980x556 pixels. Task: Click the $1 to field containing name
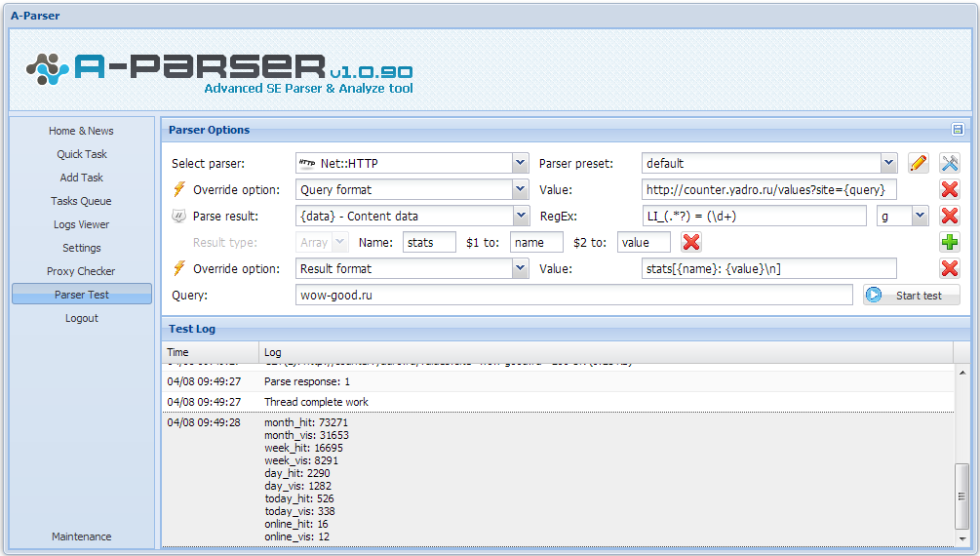click(536, 242)
